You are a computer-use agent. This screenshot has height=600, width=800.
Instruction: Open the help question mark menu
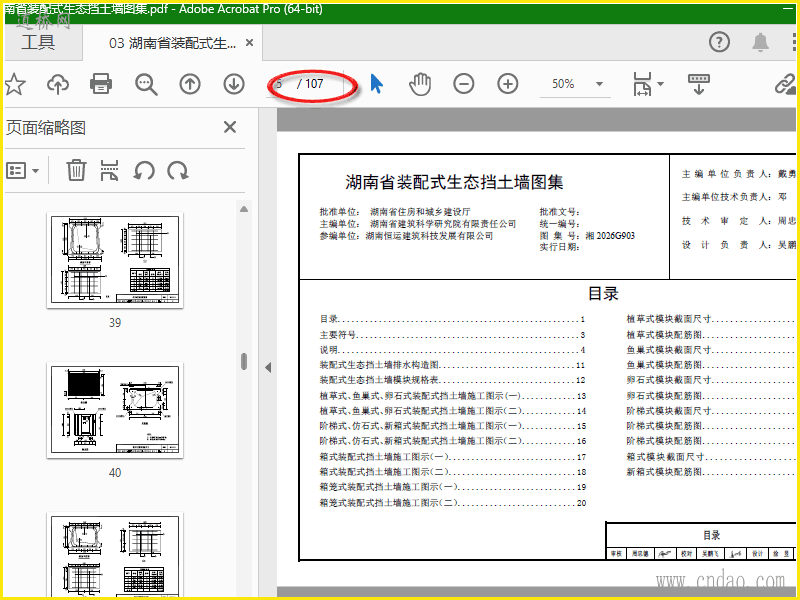[719, 42]
